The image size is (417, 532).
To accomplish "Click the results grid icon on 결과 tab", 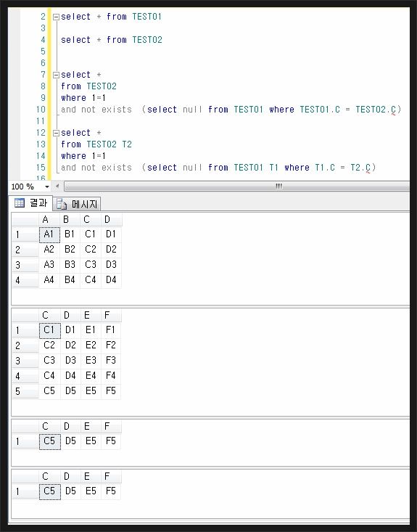I will click(20, 203).
